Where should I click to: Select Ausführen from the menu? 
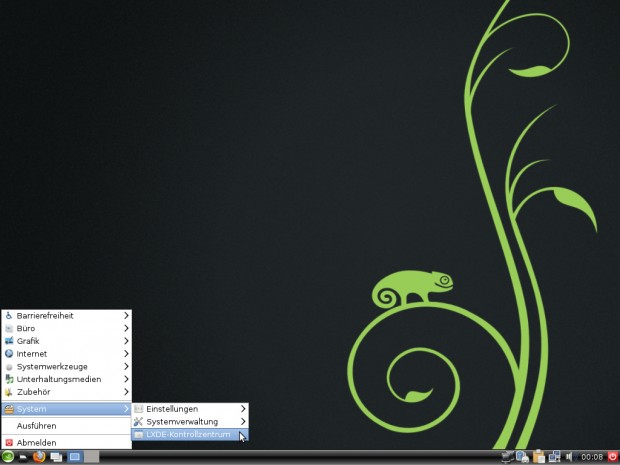tap(66, 426)
